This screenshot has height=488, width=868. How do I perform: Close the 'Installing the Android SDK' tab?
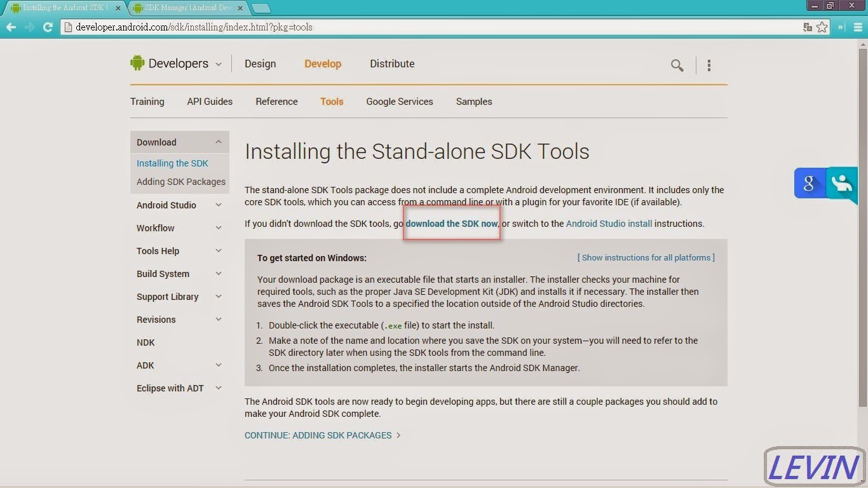pyautogui.click(x=118, y=8)
